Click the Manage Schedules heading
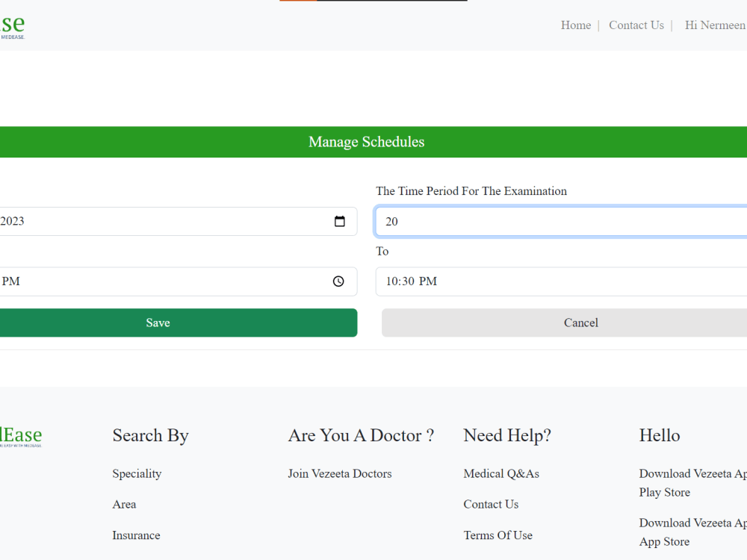This screenshot has width=747, height=560. click(366, 142)
